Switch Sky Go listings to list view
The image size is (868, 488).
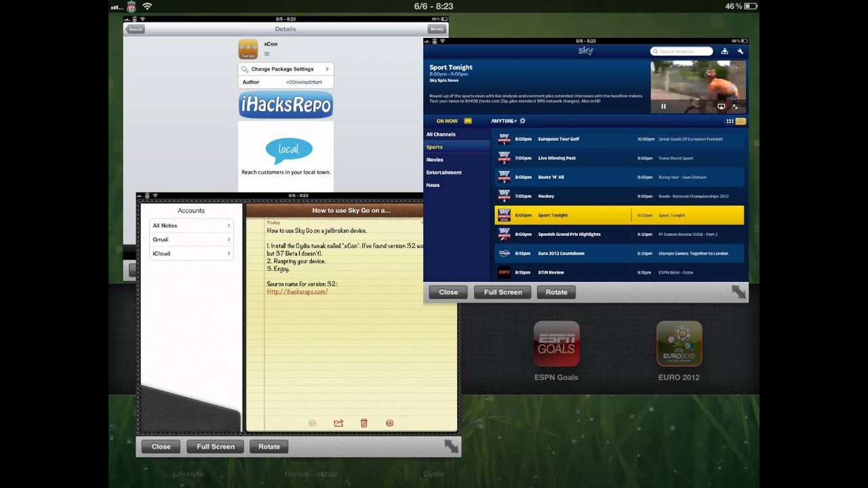[741, 121]
